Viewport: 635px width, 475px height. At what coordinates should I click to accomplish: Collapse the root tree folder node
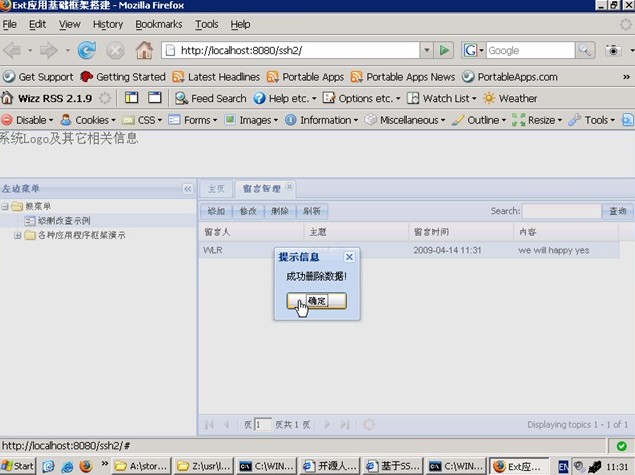click(4, 207)
